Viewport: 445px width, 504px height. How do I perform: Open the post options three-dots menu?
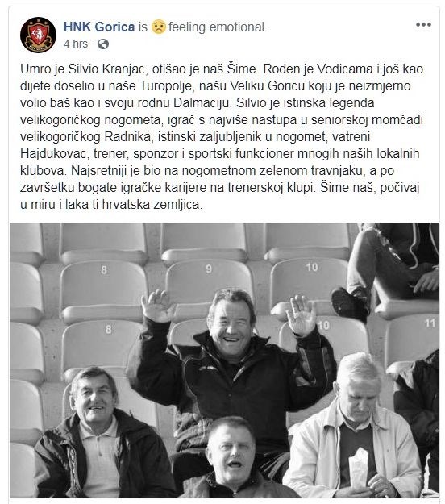[x=423, y=25]
